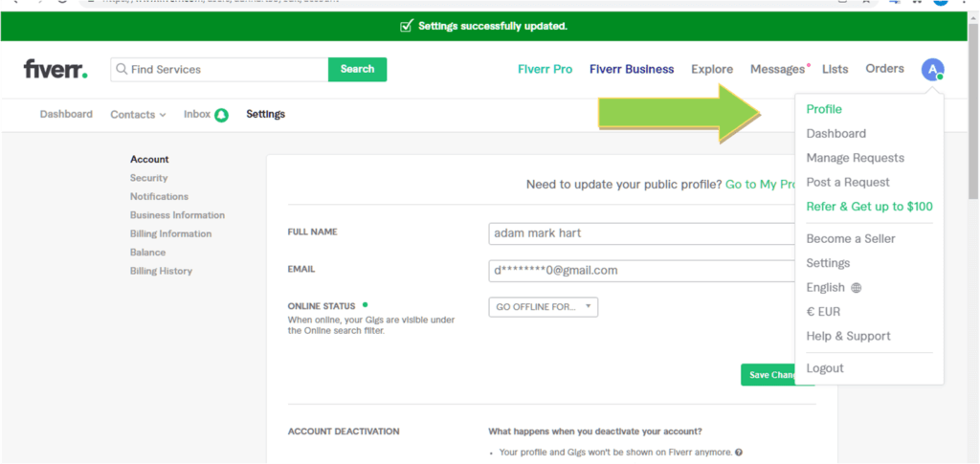Choose Help & Support in user menu
This screenshot has height=464, width=980.
tap(848, 336)
